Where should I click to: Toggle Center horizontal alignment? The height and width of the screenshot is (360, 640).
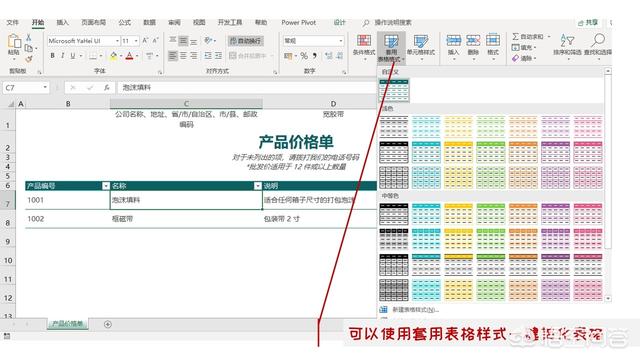pos(183,56)
